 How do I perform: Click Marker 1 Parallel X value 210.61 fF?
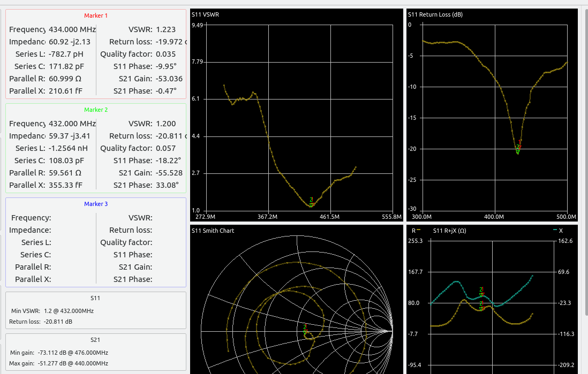[x=65, y=91]
